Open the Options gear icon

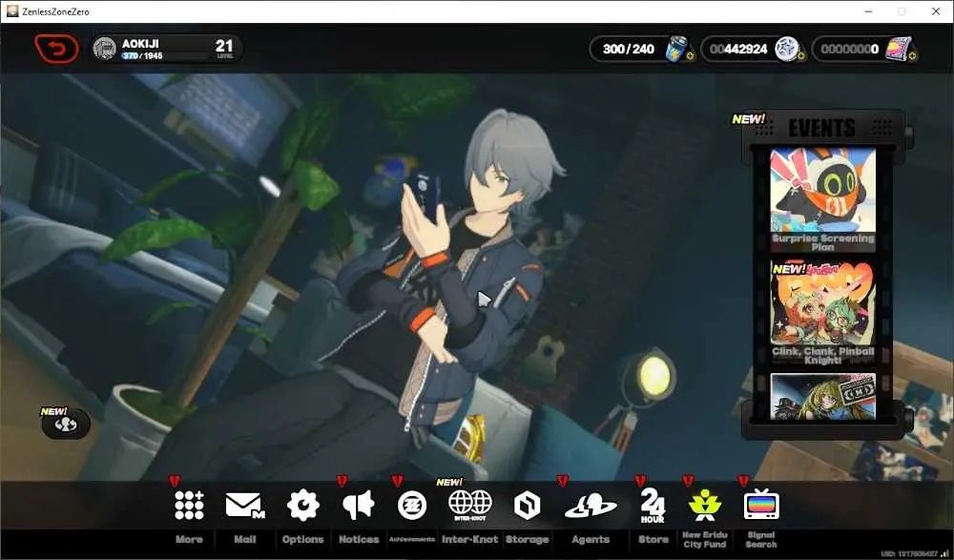click(302, 506)
